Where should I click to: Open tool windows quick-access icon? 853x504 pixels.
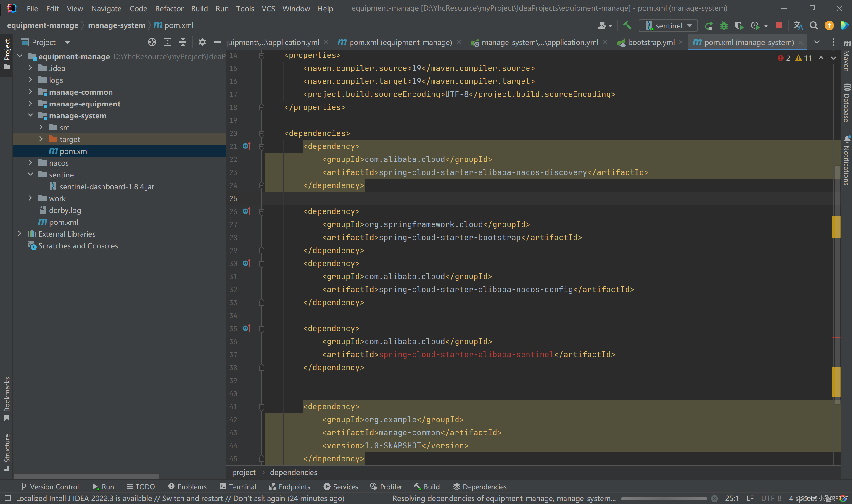[x=7, y=499]
